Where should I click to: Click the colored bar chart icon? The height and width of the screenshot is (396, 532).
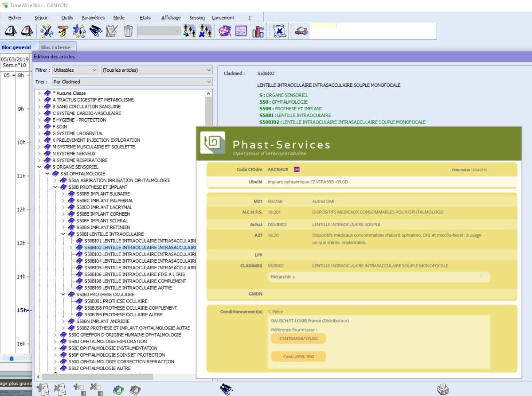click(x=258, y=31)
